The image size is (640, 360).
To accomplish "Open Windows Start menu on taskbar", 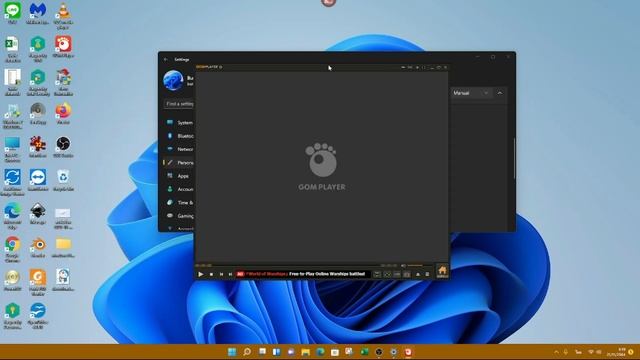I will click(x=232, y=352).
